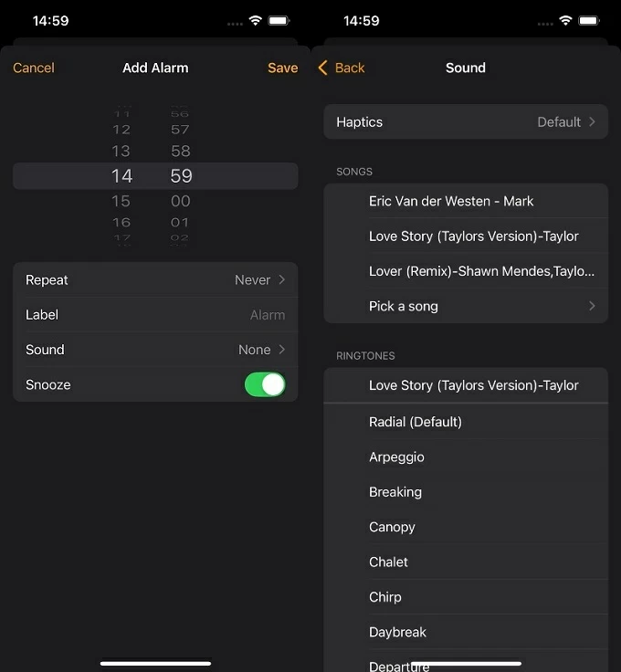Cancel adding the alarm
This screenshot has height=672, width=621.
click(34, 68)
